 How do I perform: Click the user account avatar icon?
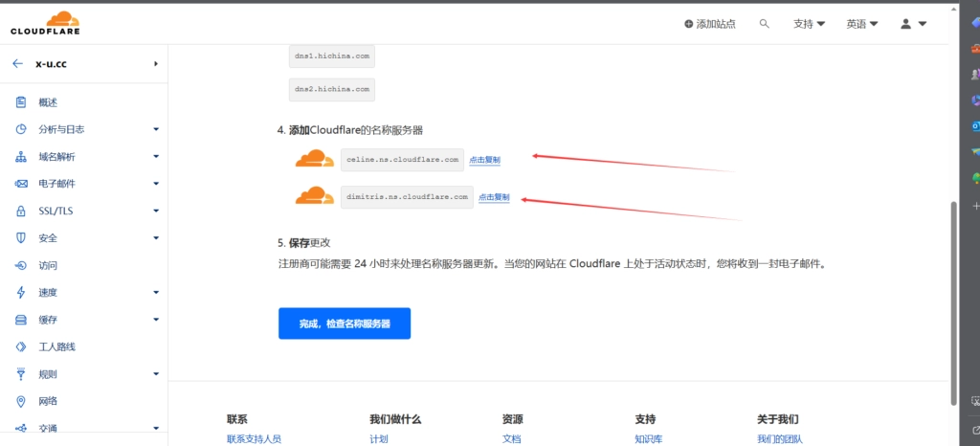point(905,24)
